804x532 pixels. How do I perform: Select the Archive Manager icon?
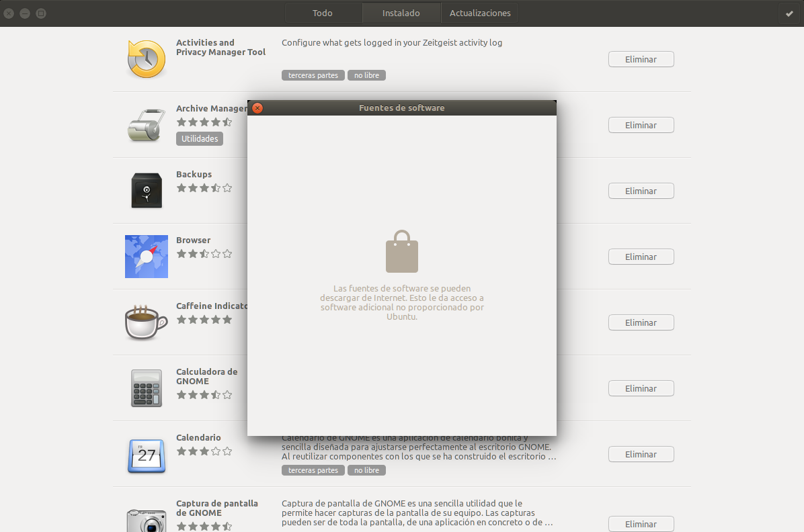[146, 125]
